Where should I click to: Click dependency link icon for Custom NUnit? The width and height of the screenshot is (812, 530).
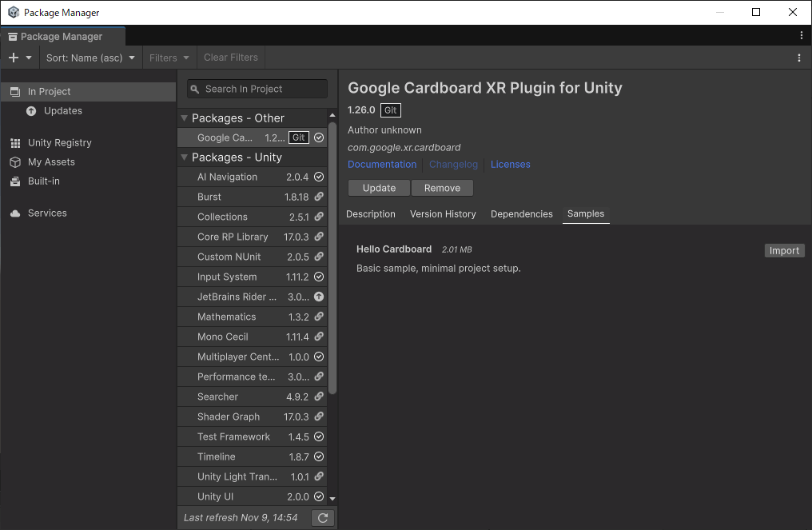click(319, 257)
